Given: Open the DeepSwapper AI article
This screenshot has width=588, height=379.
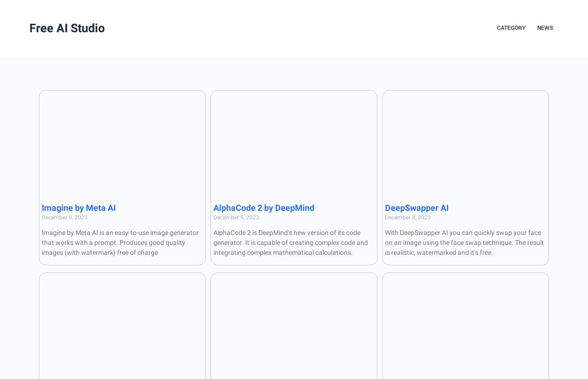Looking at the screenshot, I should point(417,208).
